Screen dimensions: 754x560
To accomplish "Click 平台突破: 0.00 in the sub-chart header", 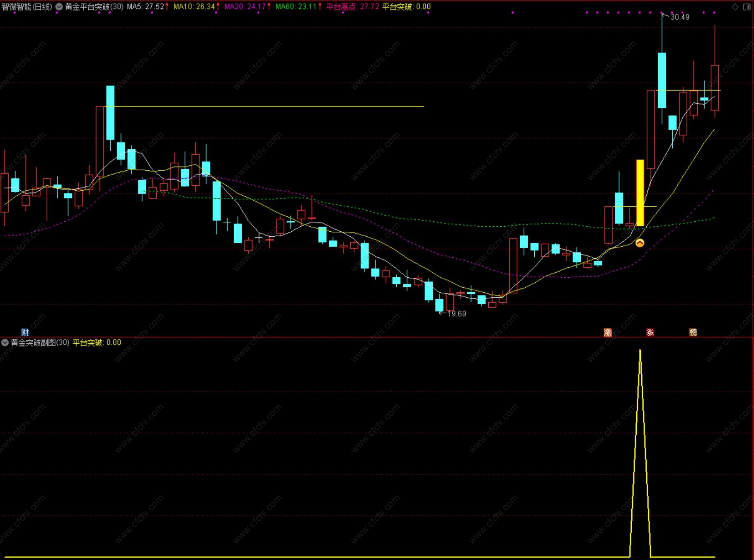I will (97, 342).
